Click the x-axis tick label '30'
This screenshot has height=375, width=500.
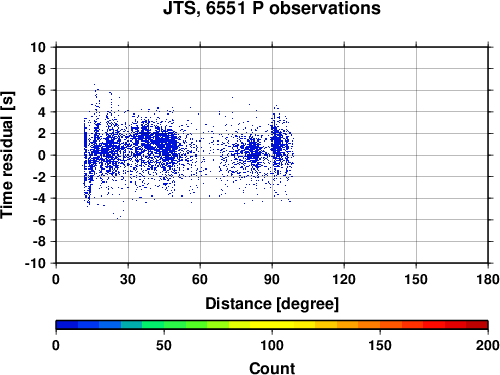pos(128,279)
